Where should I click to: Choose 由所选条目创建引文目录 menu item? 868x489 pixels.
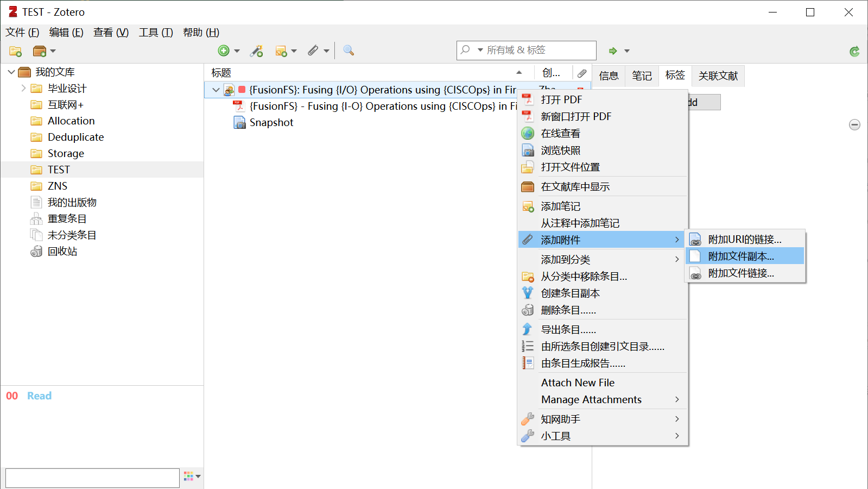[603, 346]
